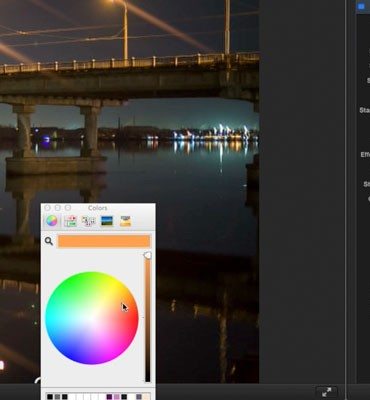Image resolution: width=370 pixels, height=400 pixels.
Task: Open the color palettes mode
Action: (x=88, y=221)
